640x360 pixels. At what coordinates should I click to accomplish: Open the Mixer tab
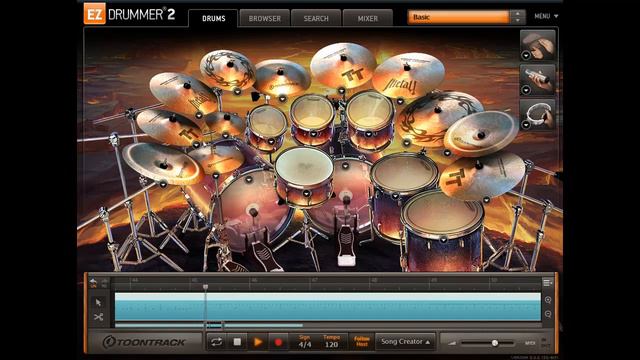pyautogui.click(x=368, y=18)
